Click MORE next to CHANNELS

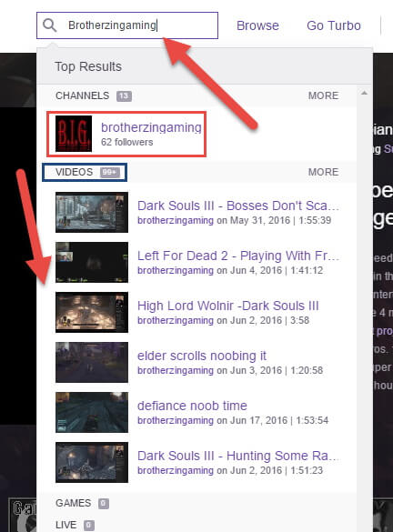pyautogui.click(x=323, y=95)
